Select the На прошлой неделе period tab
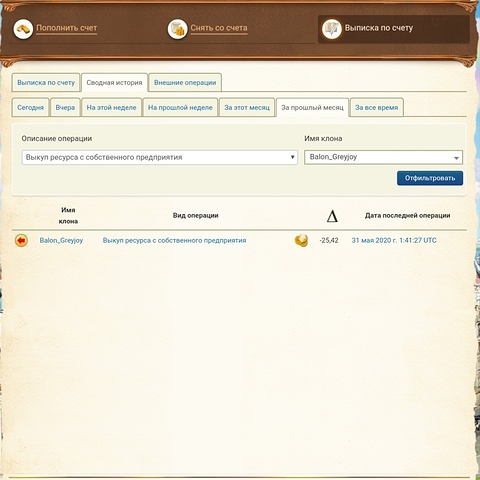This screenshot has height=480, width=480. [x=180, y=108]
